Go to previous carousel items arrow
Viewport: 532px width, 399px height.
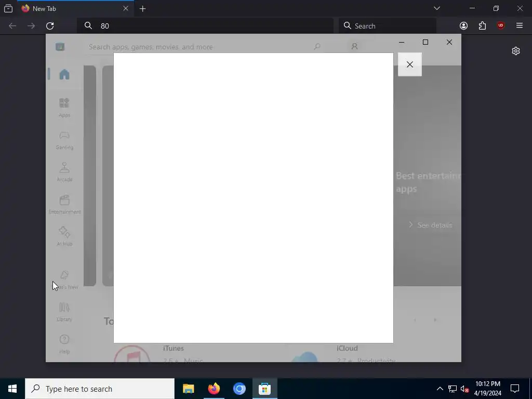click(x=415, y=320)
